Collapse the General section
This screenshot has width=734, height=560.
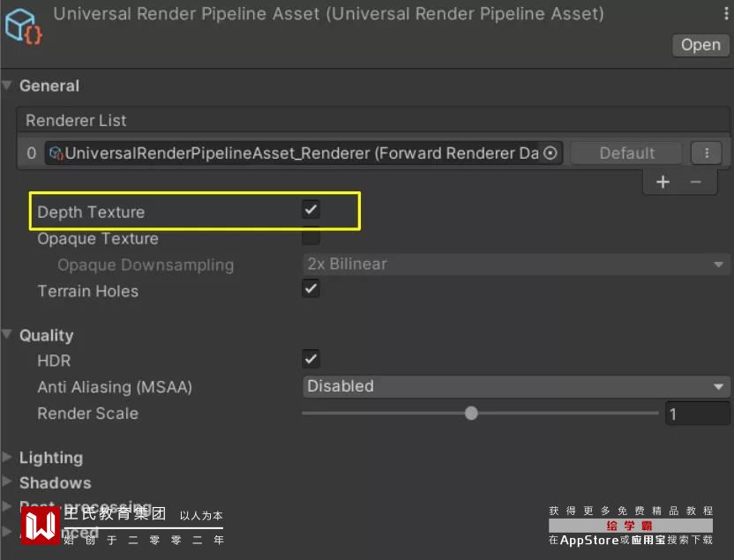tap(8, 86)
